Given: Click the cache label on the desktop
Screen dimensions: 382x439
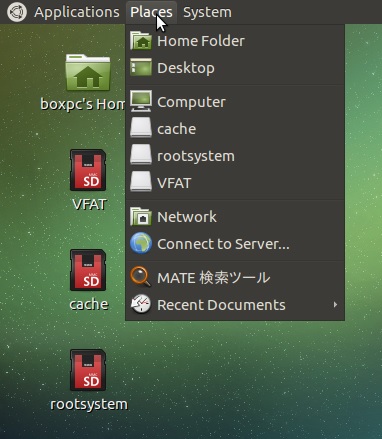Looking at the screenshot, I should [89, 304].
